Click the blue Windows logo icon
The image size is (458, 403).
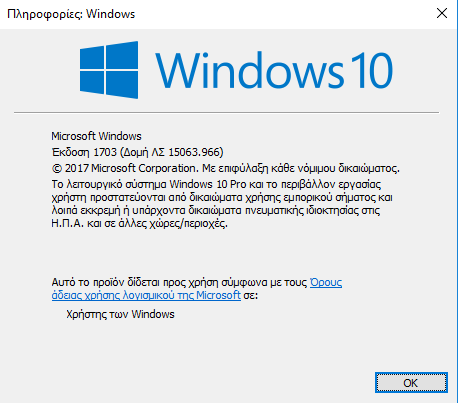(x=109, y=70)
